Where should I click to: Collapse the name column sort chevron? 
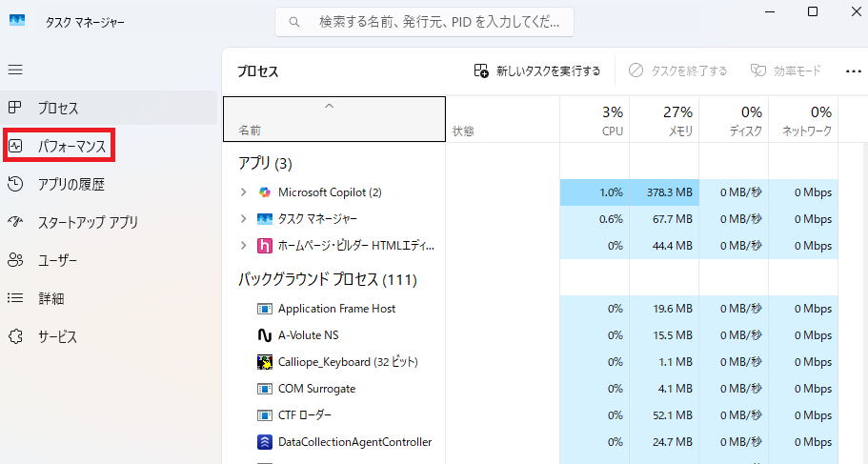pos(330,106)
